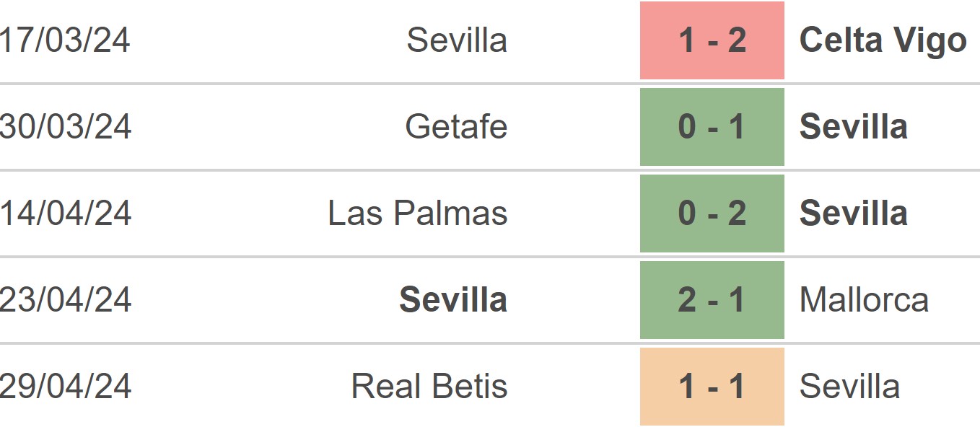The image size is (980, 427).
Task: Open bold Sevilla home team versus Mallorca
Action: coord(453,300)
